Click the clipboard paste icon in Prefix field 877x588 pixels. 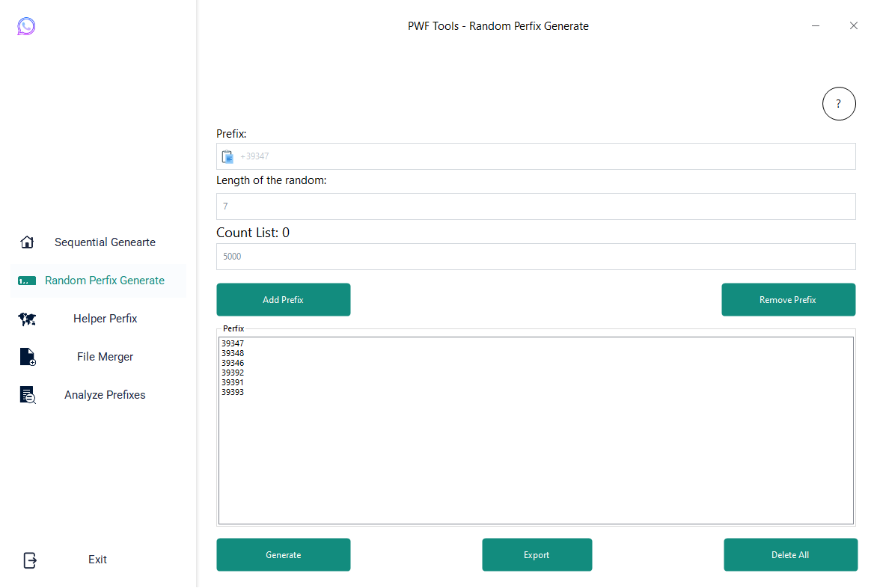[x=227, y=156]
